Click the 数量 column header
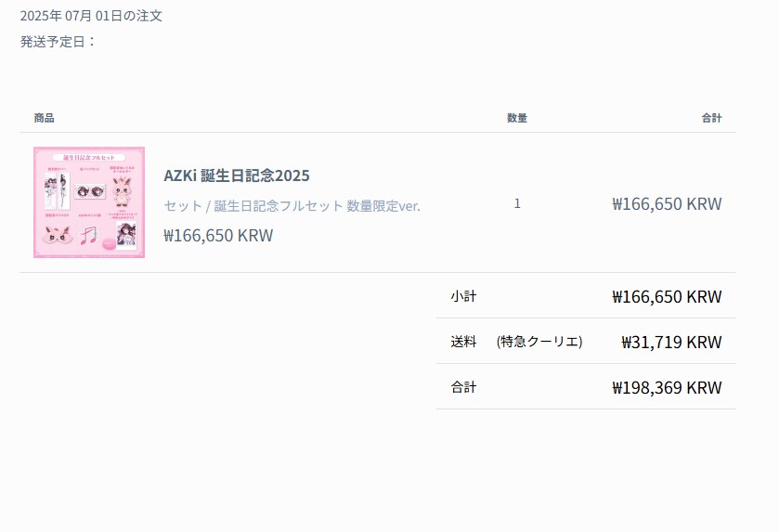 coord(517,118)
